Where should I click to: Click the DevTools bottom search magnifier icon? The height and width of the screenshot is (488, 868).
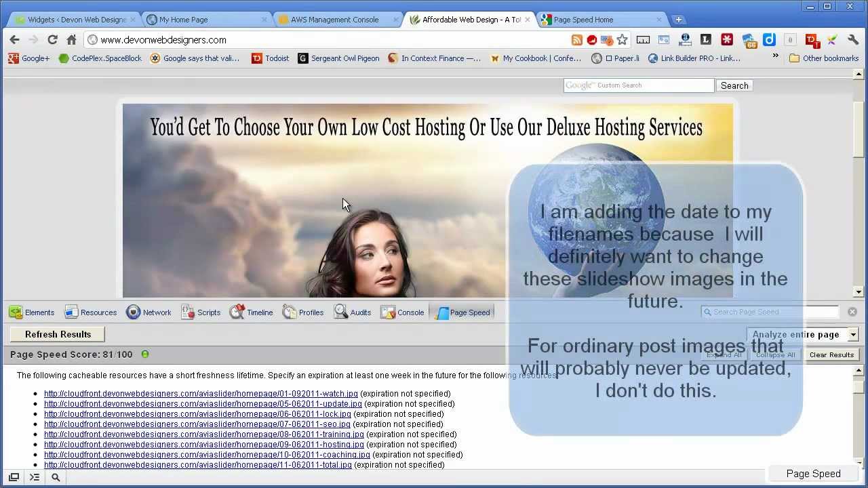56,477
